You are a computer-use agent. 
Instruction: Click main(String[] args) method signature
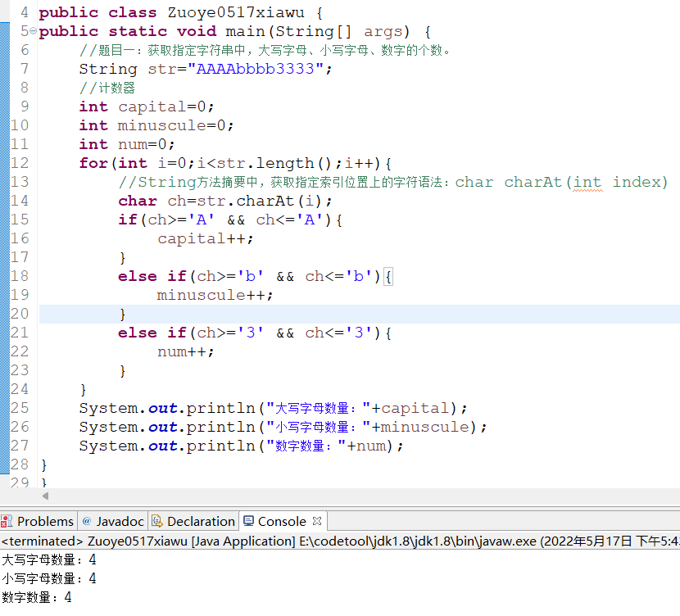pos(317,32)
